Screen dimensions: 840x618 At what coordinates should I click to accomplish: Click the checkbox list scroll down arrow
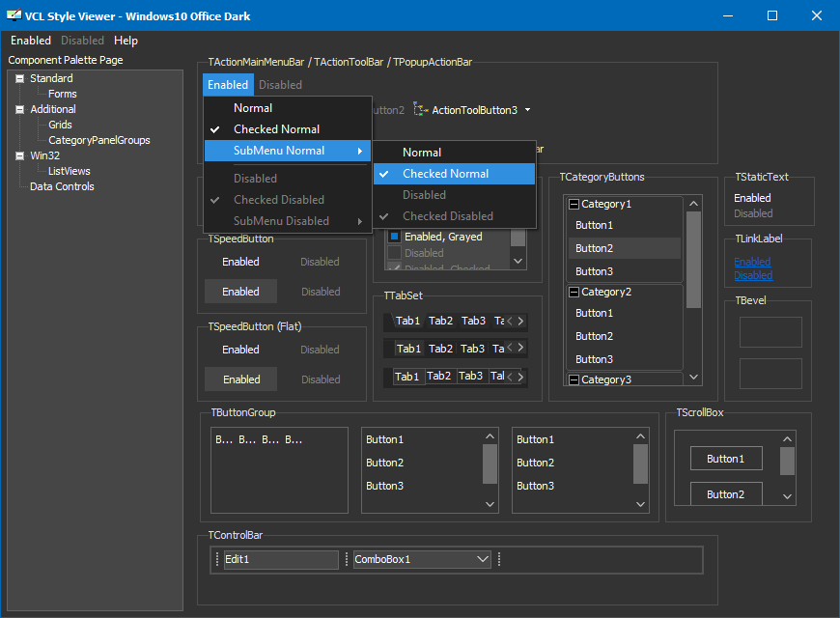518,261
